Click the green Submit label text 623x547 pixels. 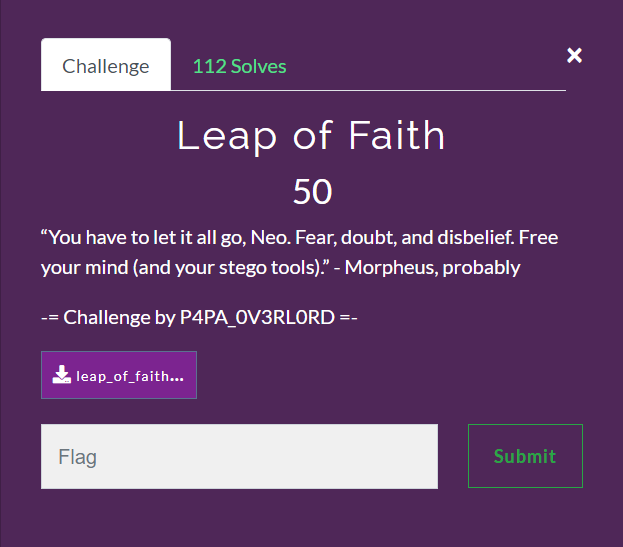coord(525,456)
